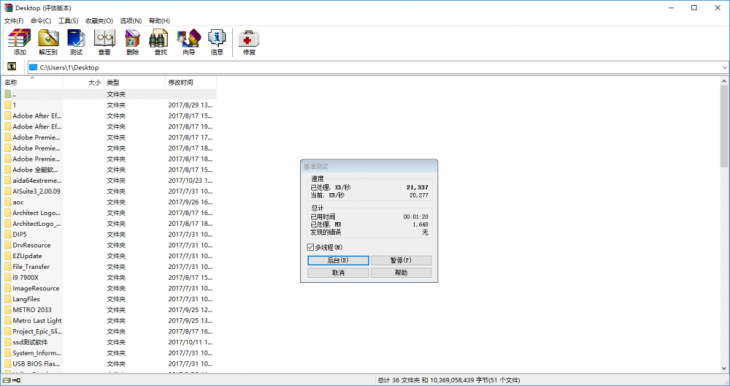Click the 删除 (Delete) toolbar icon
This screenshot has height=386, width=730.
pos(133,42)
